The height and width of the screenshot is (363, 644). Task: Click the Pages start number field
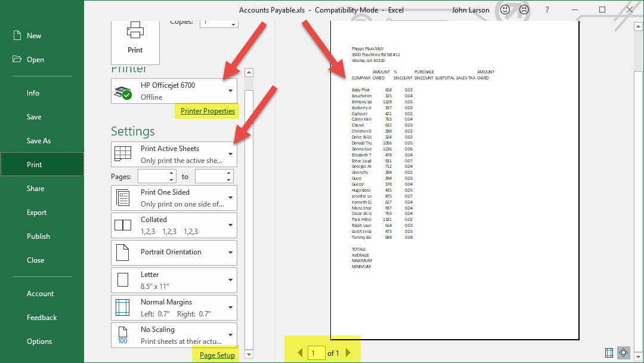153,177
